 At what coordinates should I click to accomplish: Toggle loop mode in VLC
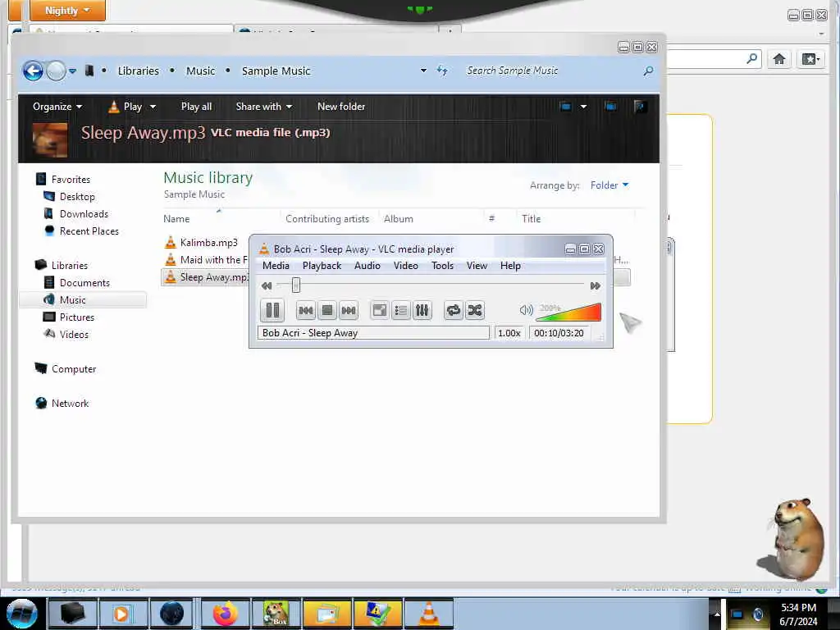tap(453, 310)
